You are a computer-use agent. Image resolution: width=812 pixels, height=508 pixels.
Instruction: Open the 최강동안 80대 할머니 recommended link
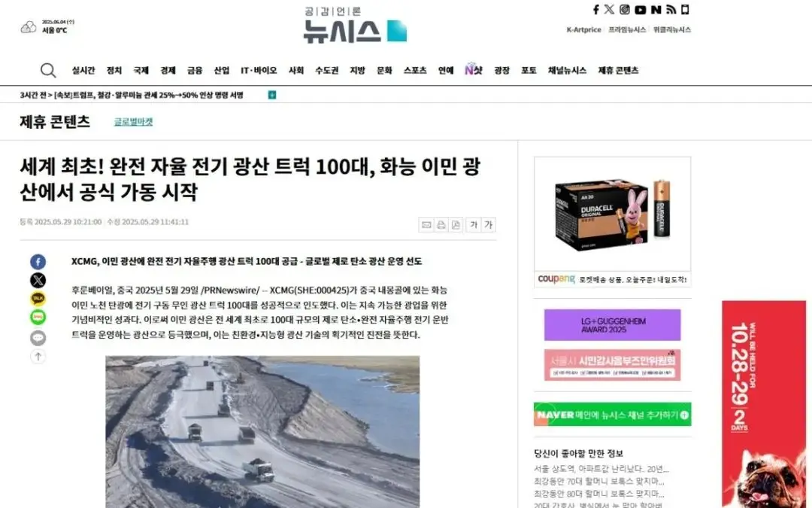[599, 494]
